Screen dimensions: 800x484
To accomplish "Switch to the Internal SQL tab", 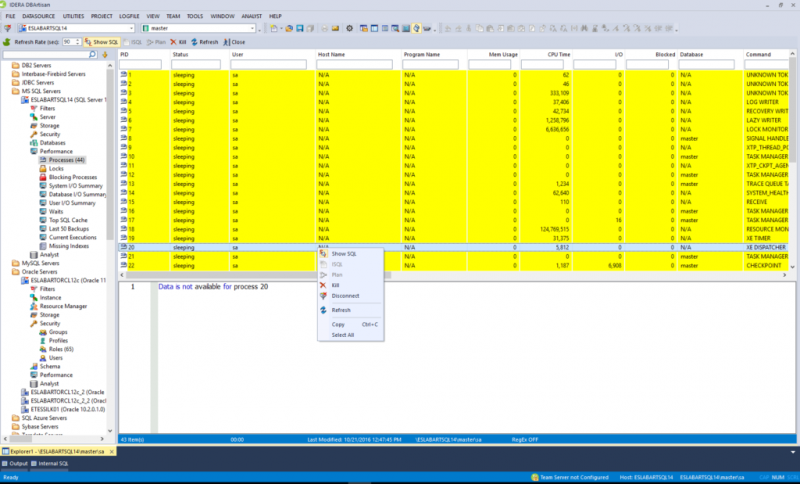I will point(50,464).
